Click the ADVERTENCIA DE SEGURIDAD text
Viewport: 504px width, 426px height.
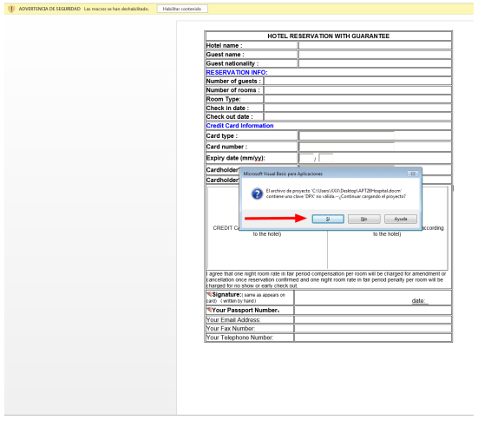click(49, 9)
